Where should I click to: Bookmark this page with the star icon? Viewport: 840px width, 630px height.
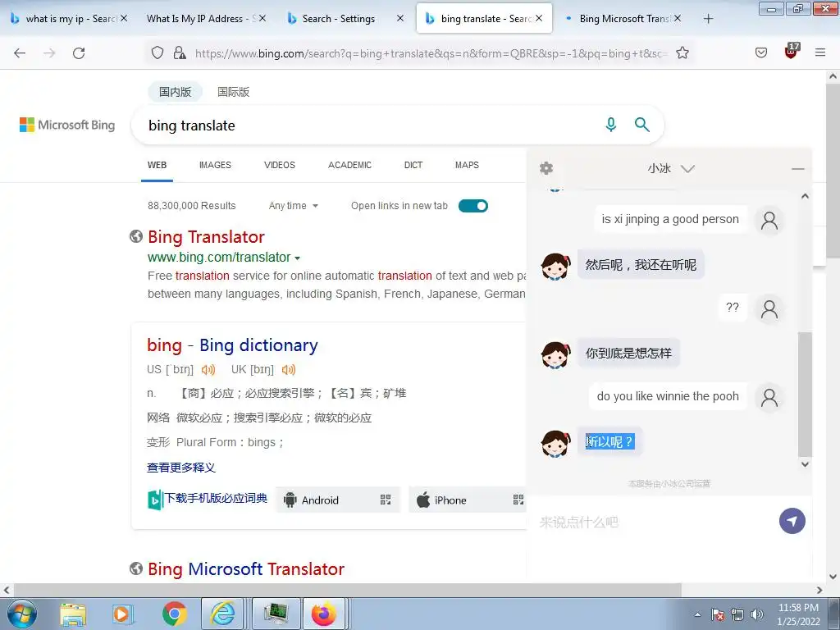pyautogui.click(x=682, y=52)
